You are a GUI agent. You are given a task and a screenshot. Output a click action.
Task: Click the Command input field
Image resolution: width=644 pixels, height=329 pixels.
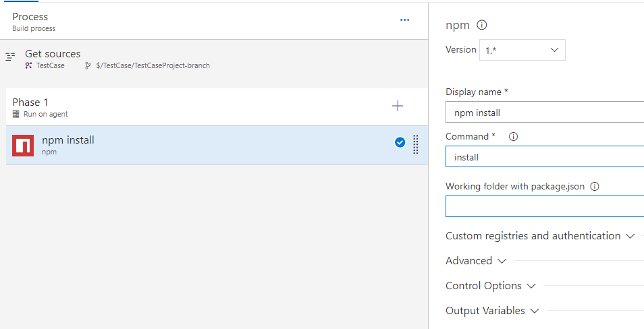[x=544, y=157]
